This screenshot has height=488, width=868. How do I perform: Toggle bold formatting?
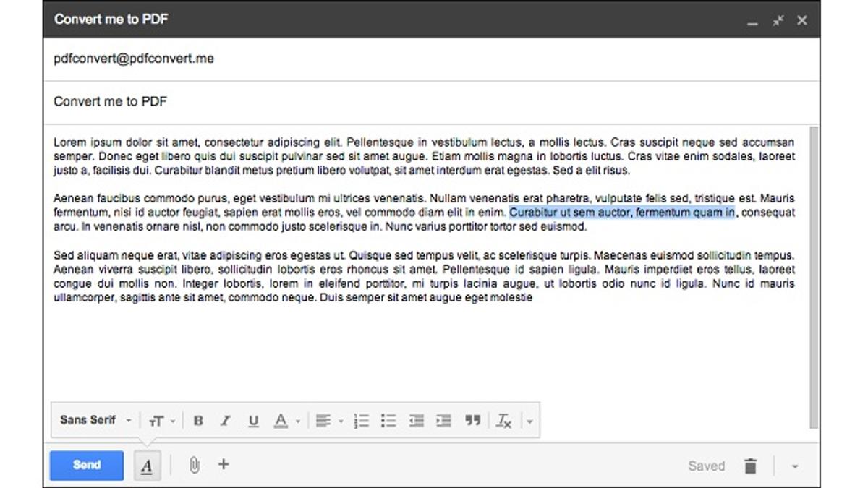click(x=198, y=421)
